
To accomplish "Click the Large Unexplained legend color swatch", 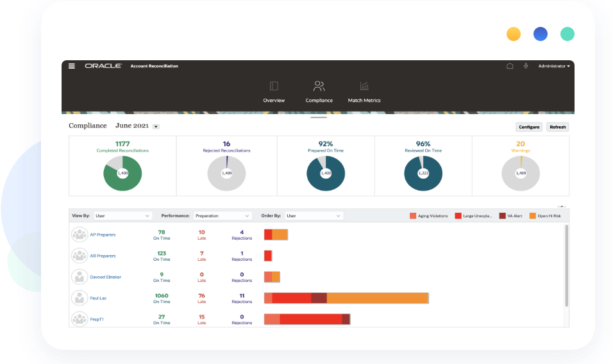I will coord(458,216).
